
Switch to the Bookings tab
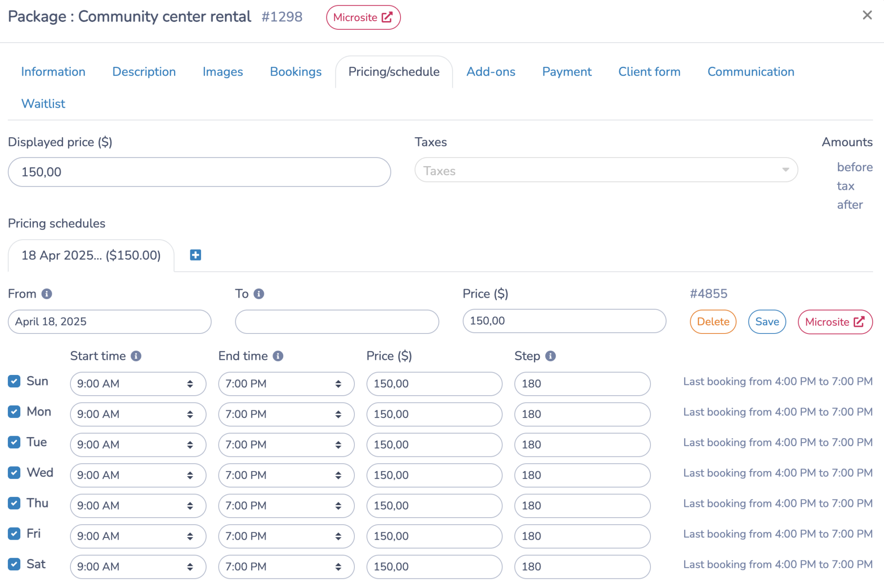tap(296, 72)
